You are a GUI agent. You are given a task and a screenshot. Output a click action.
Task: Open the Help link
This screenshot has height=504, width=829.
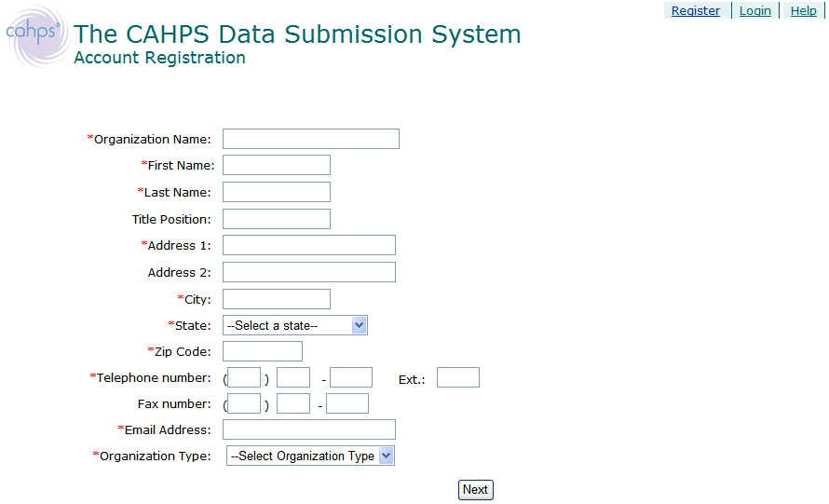click(x=803, y=10)
